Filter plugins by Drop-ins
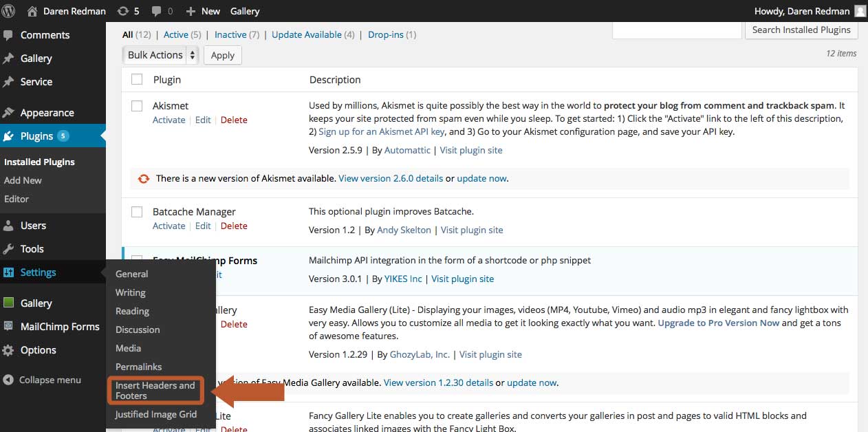 point(386,34)
